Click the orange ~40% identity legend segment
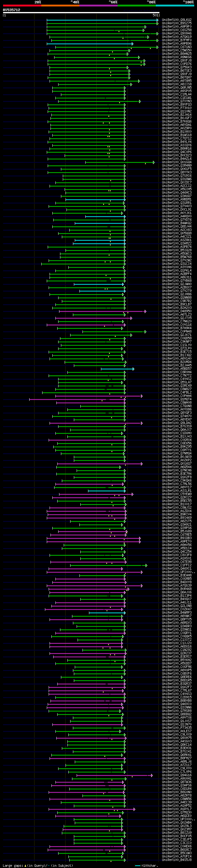Viewport: 197px width, 868px height. point(60,6)
